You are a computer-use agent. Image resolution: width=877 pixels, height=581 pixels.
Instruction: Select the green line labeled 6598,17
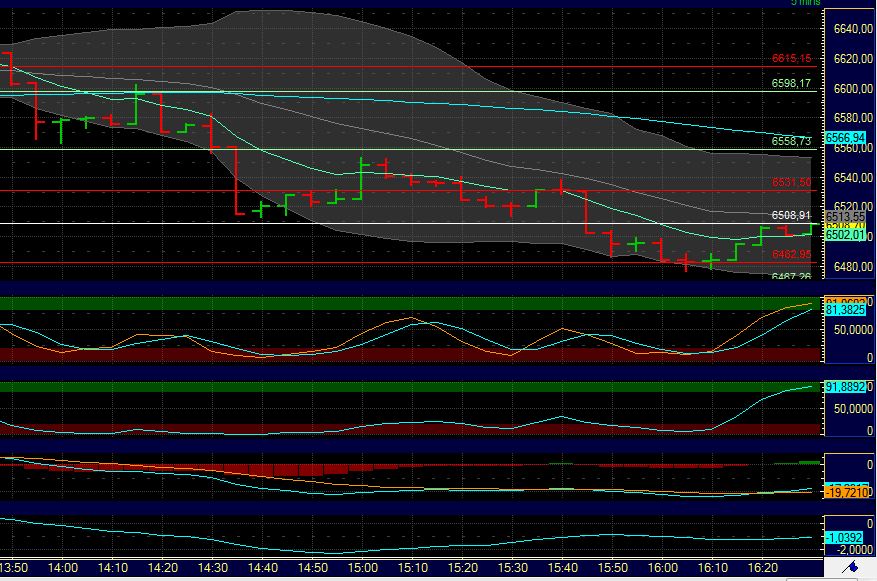793,83
